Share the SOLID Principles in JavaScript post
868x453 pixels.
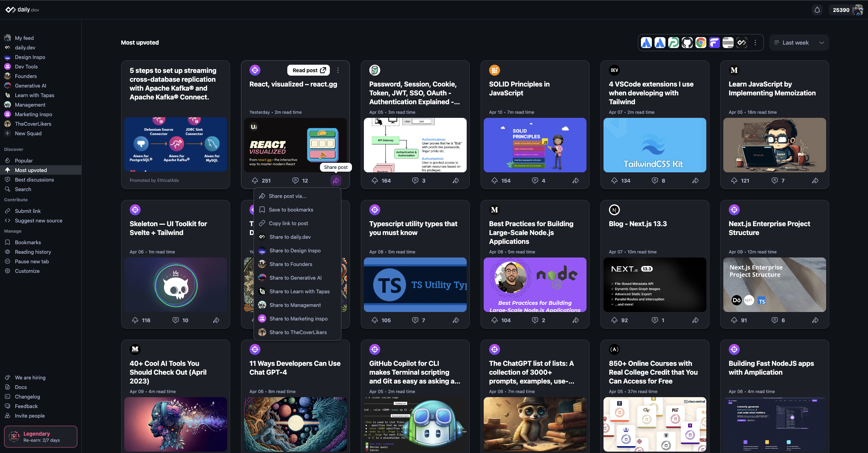(x=576, y=181)
